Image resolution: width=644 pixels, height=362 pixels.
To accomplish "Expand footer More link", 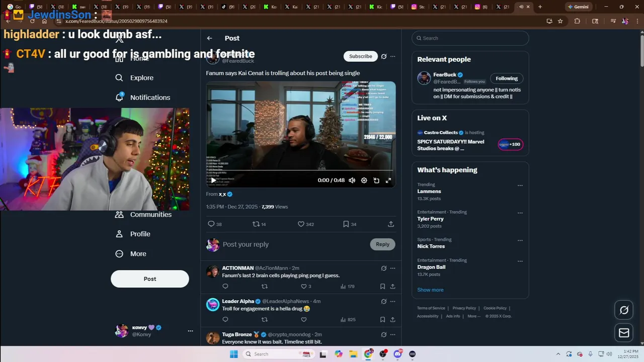I will [473, 316].
